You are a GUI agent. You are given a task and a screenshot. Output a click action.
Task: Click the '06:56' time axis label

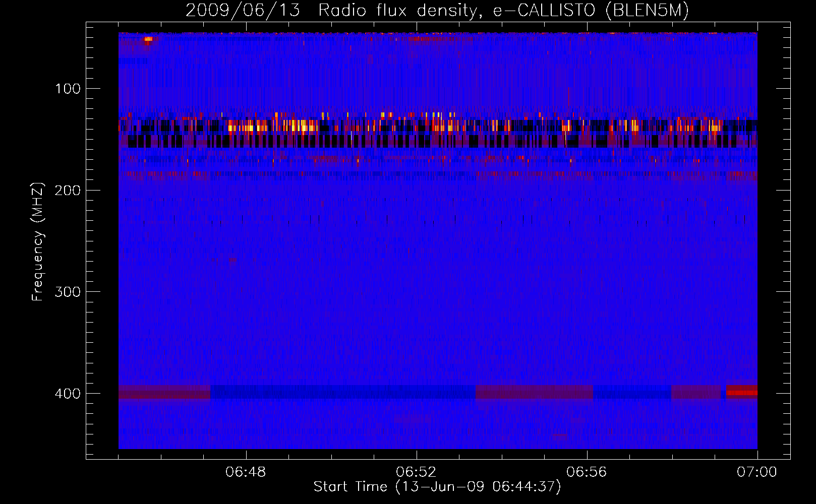(x=587, y=472)
